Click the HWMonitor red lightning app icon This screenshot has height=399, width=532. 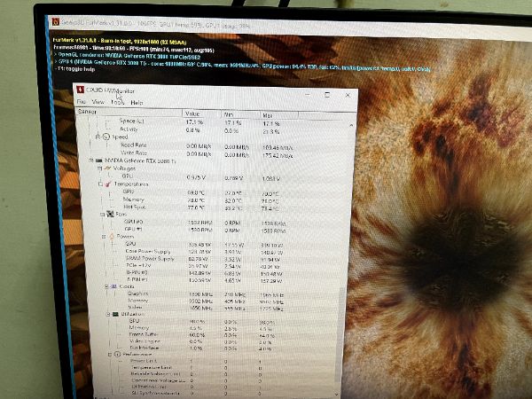click(x=81, y=90)
